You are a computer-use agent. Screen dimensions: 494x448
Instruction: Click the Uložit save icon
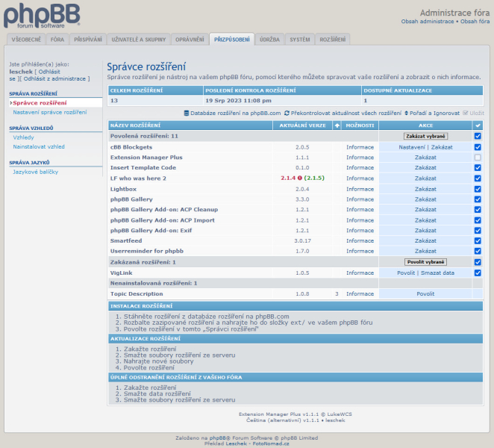(x=466, y=113)
